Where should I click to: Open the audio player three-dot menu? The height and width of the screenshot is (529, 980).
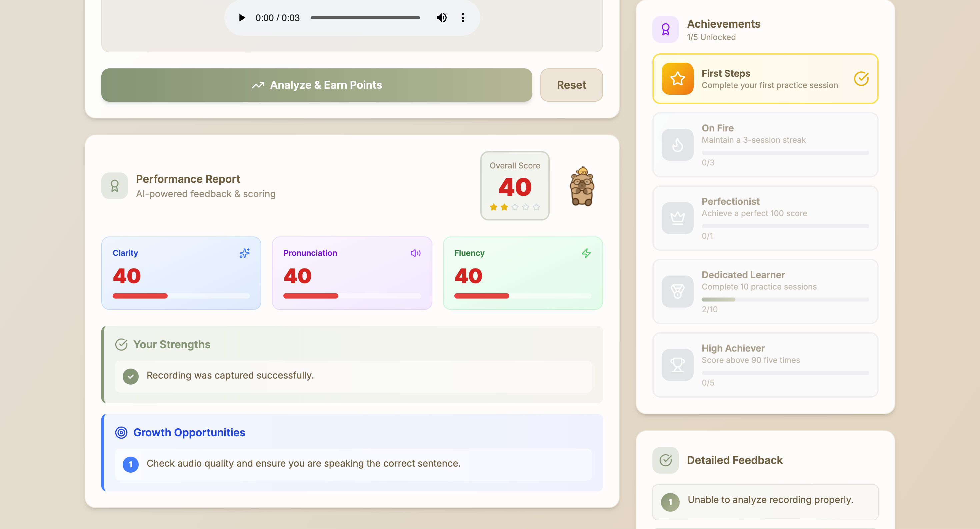(463, 18)
